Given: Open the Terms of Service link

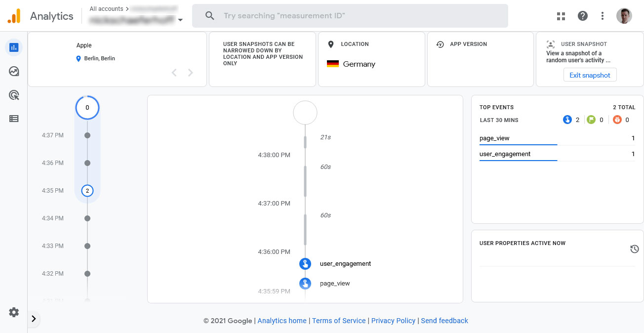Looking at the screenshot, I should click(x=339, y=321).
